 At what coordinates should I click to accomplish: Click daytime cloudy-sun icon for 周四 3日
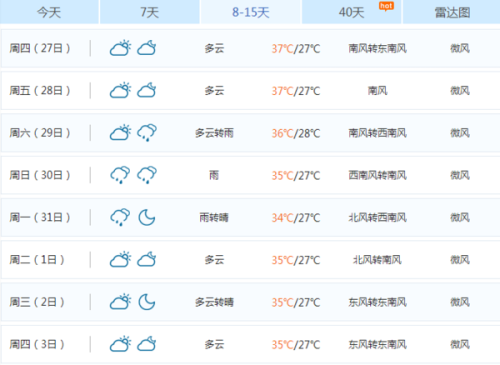pos(120,344)
